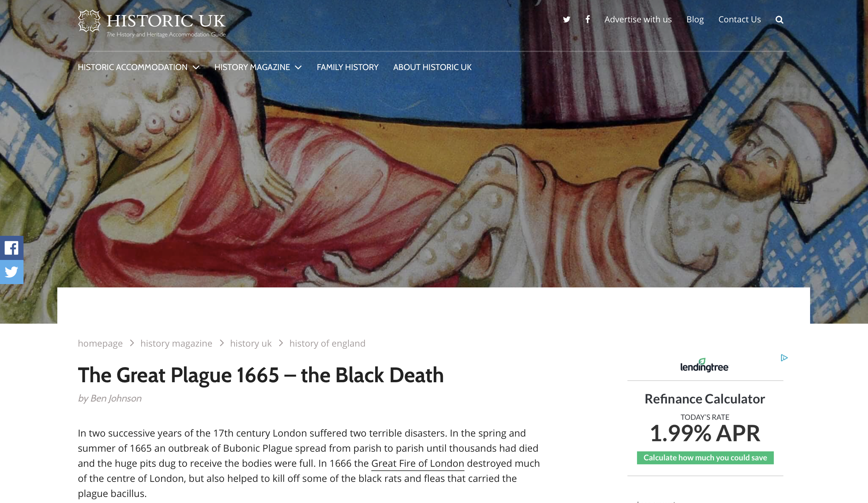The image size is (868, 503).
Task: Click Calculate how much you could save
Action: point(705,458)
